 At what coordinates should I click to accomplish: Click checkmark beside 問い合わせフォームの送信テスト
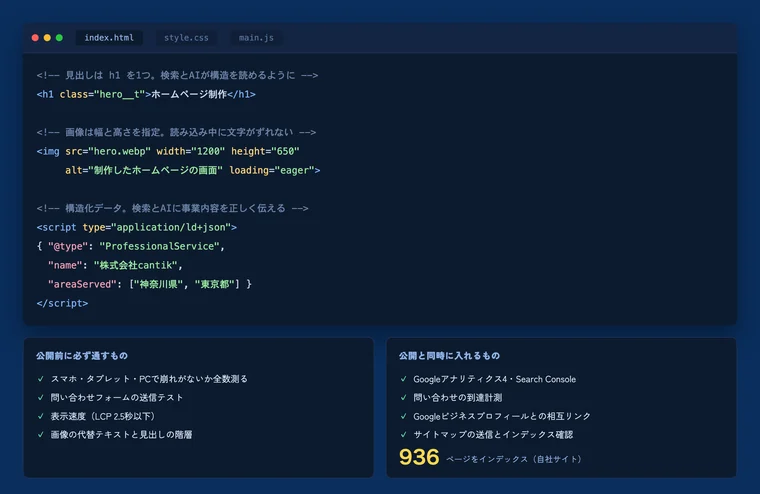[41, 398]
